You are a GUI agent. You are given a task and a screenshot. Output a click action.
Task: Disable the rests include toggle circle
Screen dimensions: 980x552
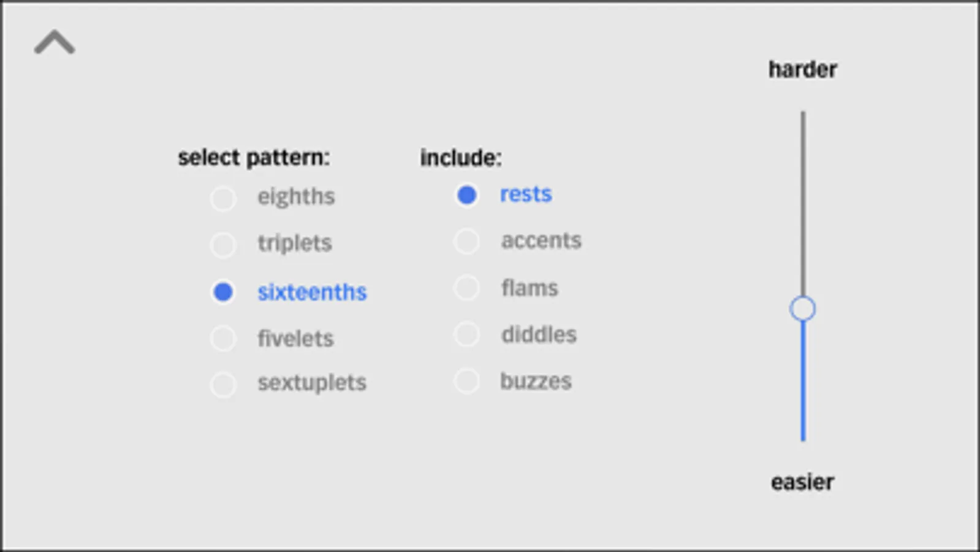pos(466,195)
